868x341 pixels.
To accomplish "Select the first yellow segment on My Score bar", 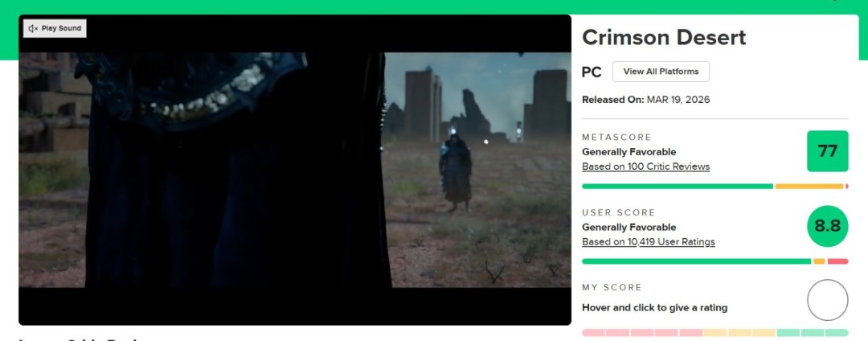I will point(714,333).
